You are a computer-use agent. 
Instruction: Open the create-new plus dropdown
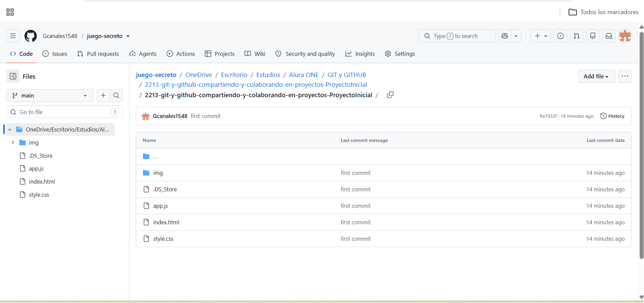tap(540, 36)
